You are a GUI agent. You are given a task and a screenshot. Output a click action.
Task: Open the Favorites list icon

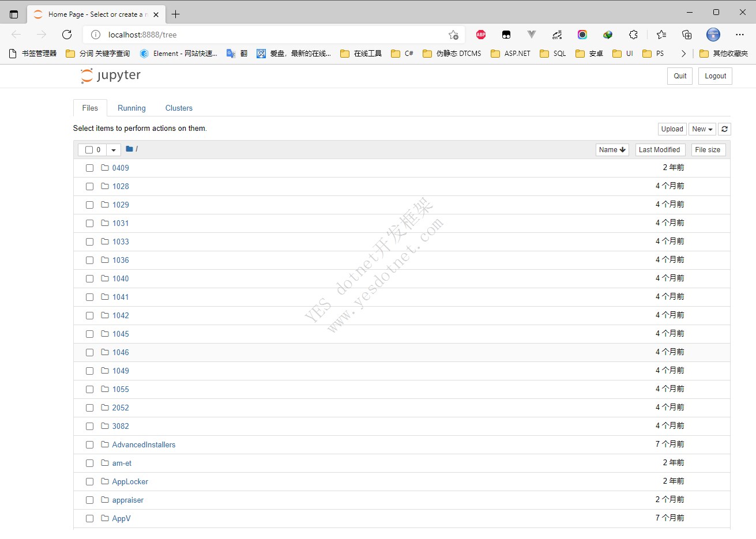pos(661,35)
